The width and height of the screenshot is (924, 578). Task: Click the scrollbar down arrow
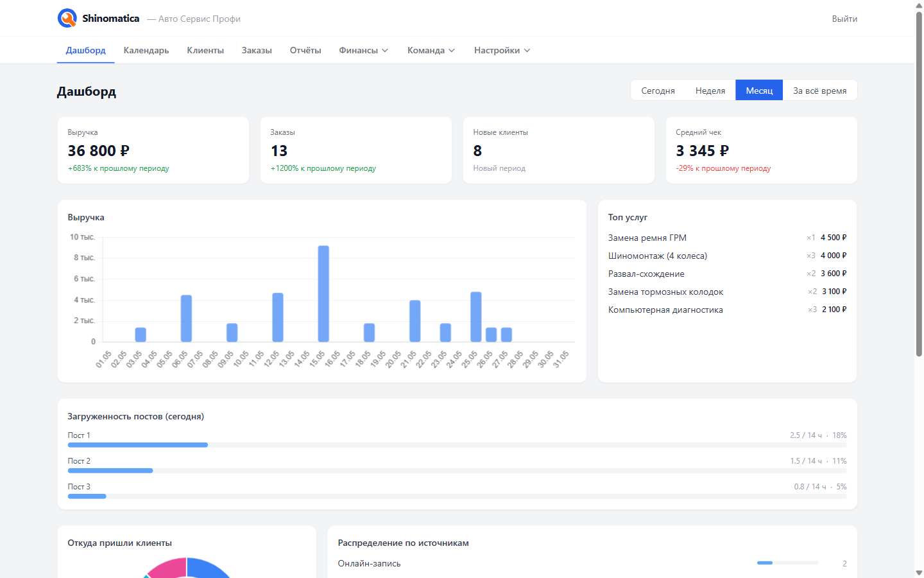click(919, 572)
